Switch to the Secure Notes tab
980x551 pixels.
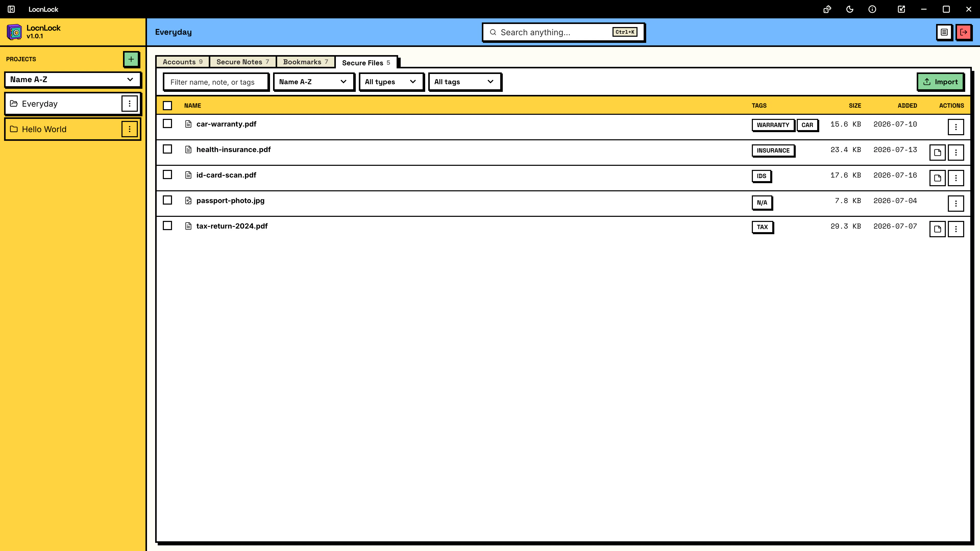click(x=243, y=61)
